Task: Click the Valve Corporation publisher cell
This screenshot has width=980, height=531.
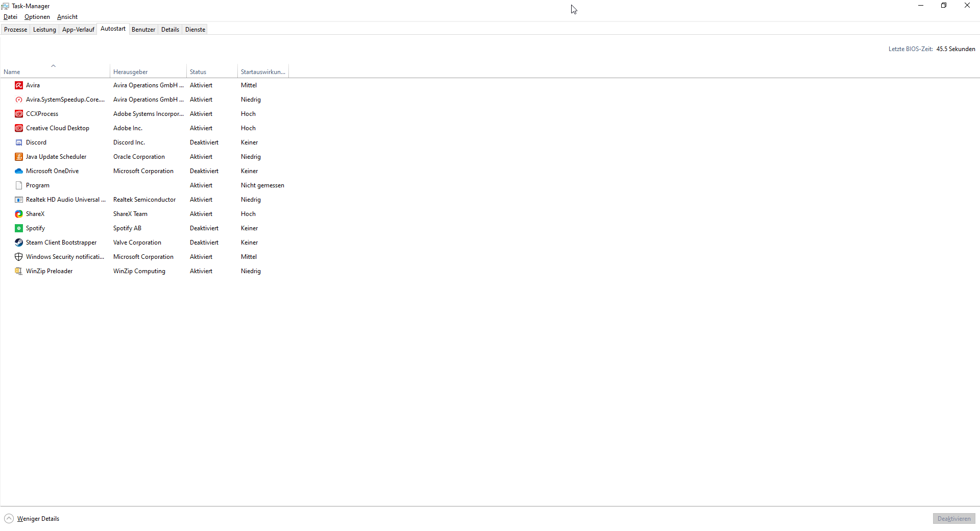Action: coord(137,243)
